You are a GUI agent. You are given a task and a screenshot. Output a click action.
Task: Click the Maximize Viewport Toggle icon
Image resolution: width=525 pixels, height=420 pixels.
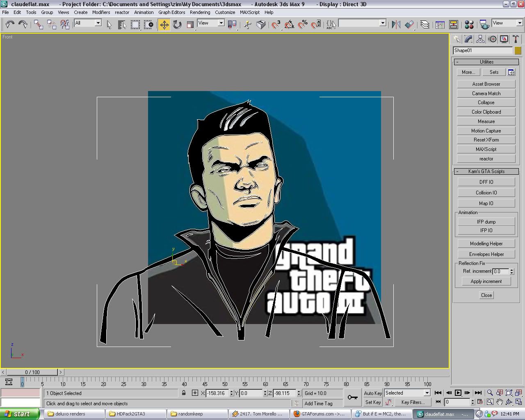tap(518, 402)
